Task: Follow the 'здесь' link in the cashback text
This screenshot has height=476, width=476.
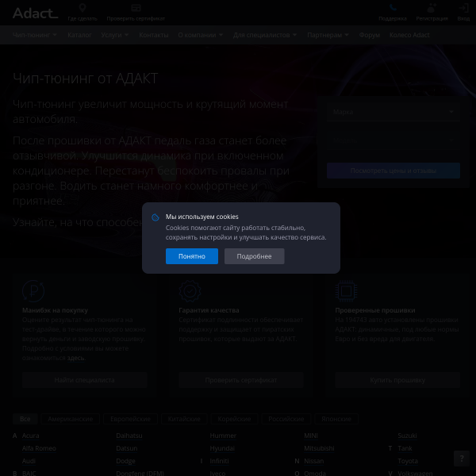Action: [x=75, y=358]
